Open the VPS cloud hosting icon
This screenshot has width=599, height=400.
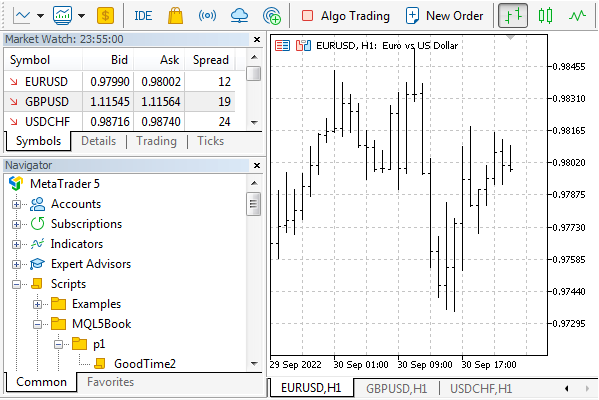click(x=240, y=16)
